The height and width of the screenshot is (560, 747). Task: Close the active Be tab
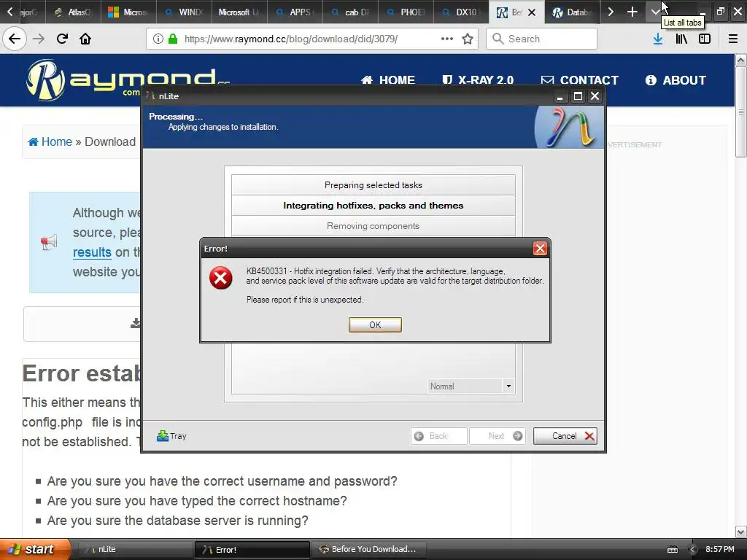point(532,12)
